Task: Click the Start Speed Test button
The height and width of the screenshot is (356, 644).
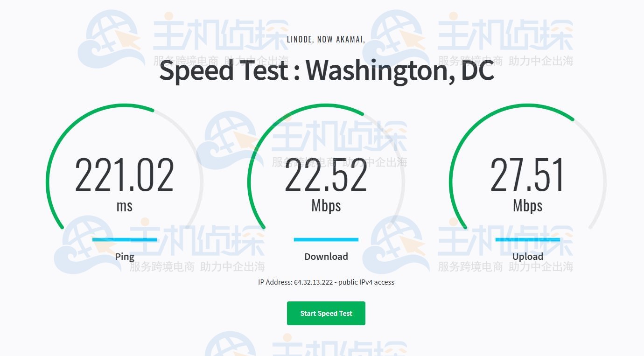Action: tap(326, 313)
